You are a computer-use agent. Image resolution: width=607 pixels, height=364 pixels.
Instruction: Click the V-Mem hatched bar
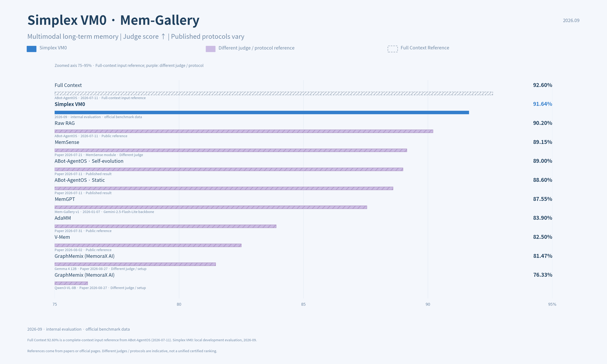click(148, 245)
